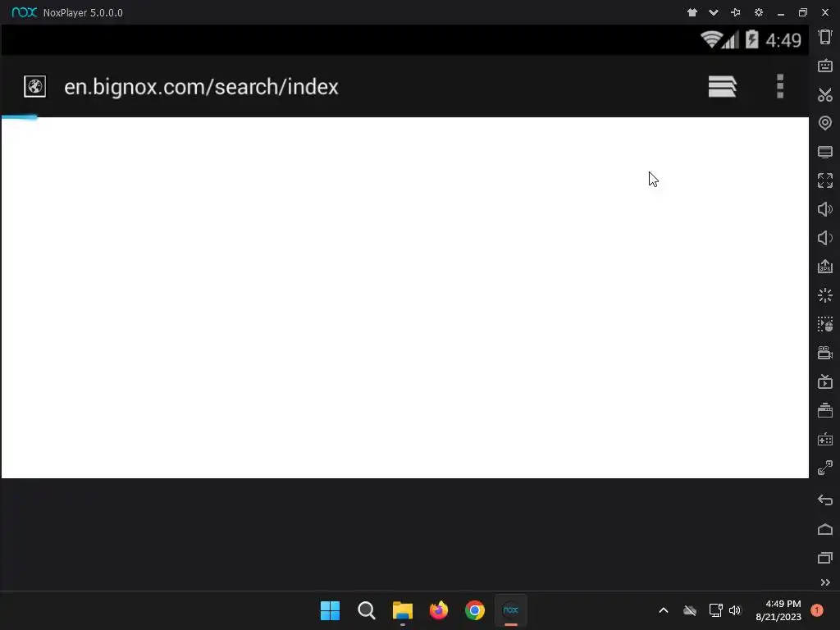The width and height of the screenshot is (840, 630).
Task: Click the install APK icon
Action: tap(825, 267)
